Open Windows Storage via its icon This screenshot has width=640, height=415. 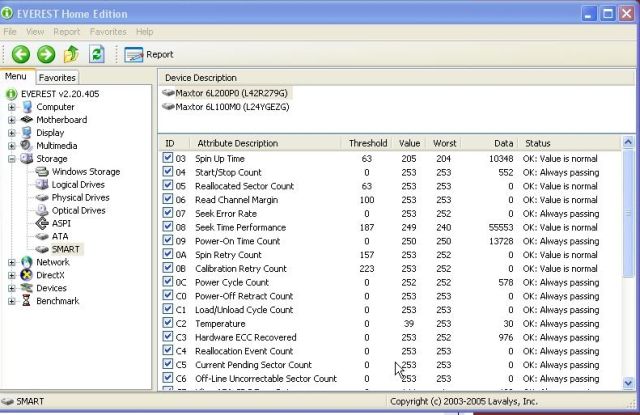(x=42, y=171)
